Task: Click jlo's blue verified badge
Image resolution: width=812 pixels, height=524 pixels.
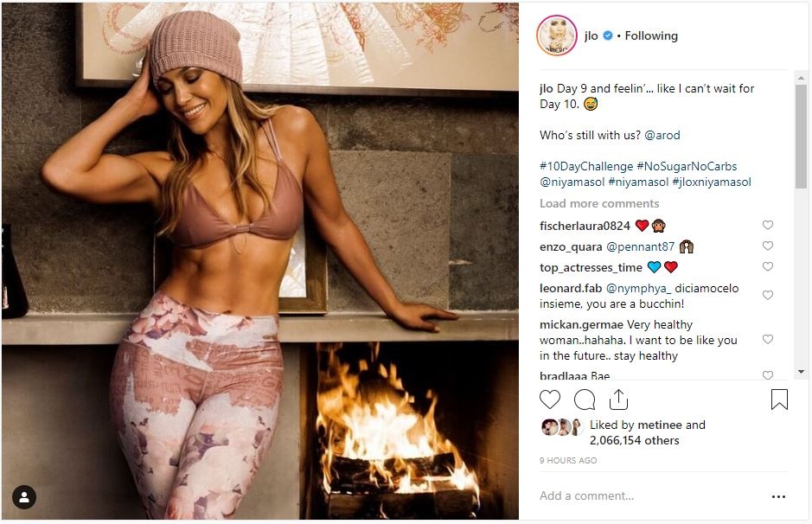Action: click(608, 35)
